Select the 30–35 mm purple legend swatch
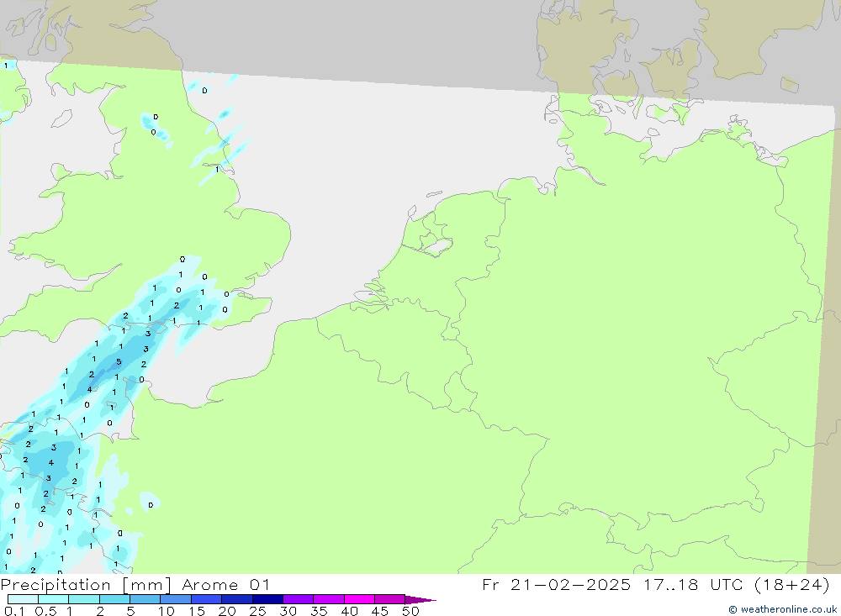This screenshot has width=841, height=616. (x=299, y=599)
